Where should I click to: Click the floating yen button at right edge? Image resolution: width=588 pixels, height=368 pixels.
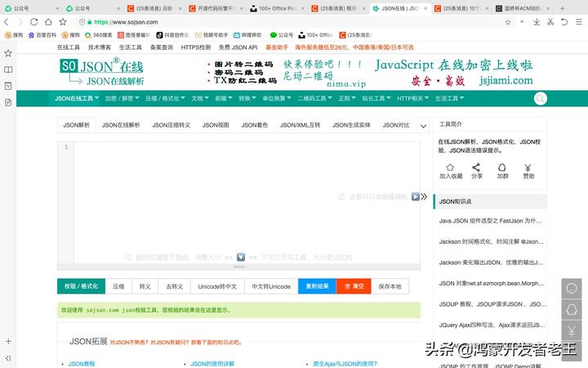(572, 331)
